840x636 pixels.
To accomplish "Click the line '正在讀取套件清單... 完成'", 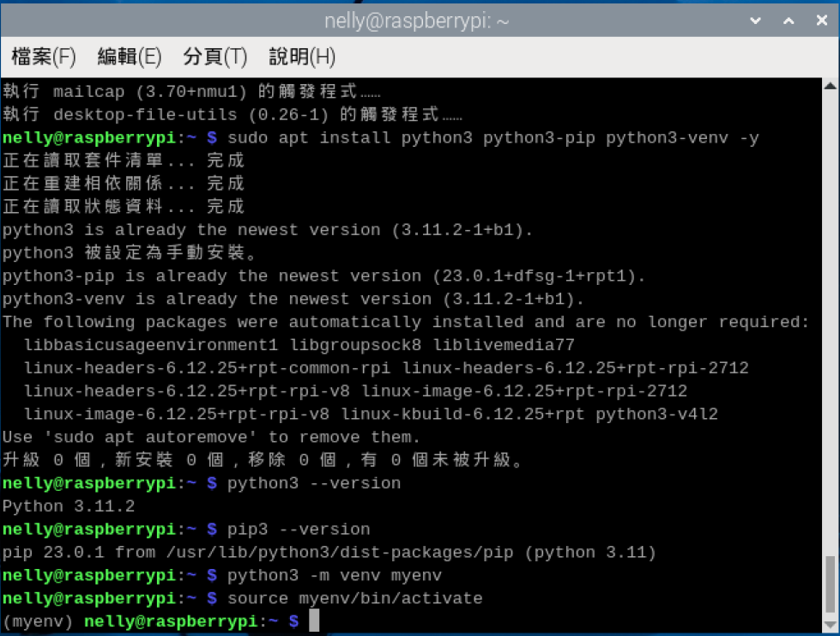I will click(x=124, y=161).
